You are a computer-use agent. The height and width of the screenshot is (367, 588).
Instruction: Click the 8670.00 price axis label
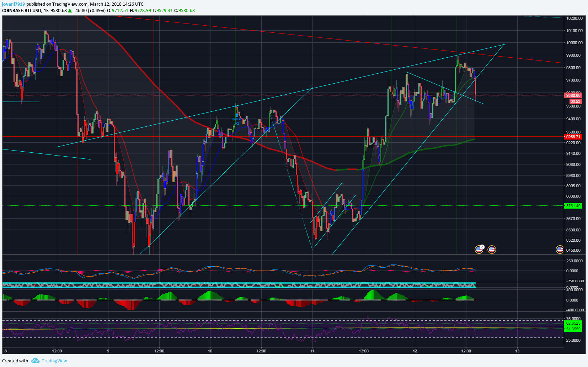[x=573, y=219]
